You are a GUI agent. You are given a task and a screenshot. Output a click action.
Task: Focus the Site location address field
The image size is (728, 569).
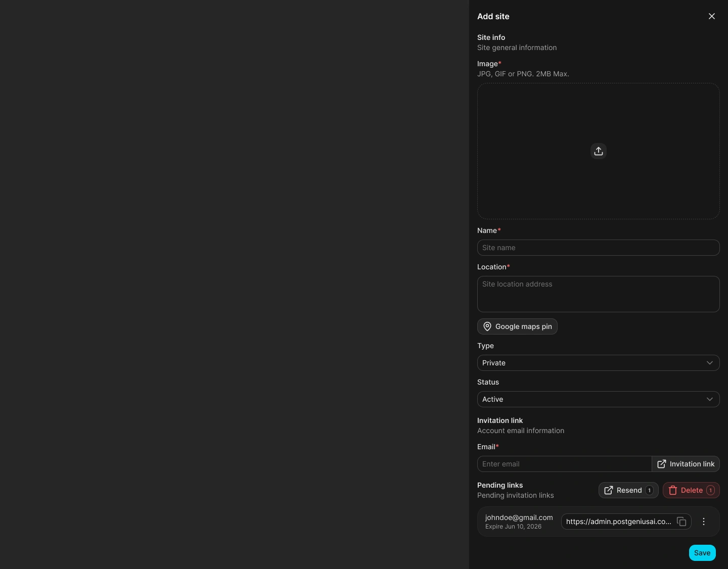click(599, 294)
